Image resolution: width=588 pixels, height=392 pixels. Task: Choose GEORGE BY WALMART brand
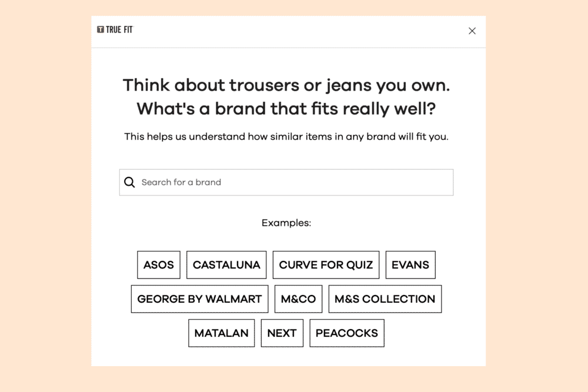(x=199, y=299)
